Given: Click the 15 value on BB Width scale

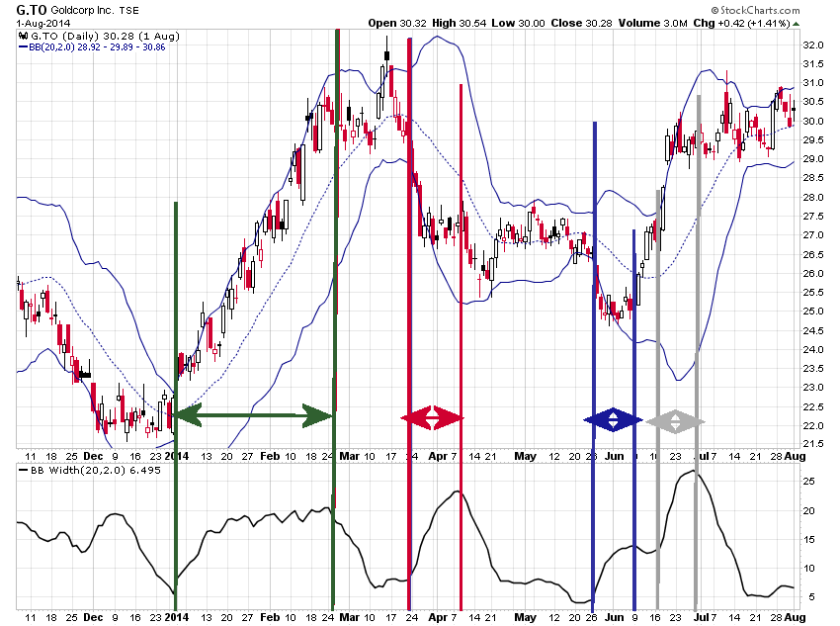Looking at the screenshot, I should (x=809, y=540).
